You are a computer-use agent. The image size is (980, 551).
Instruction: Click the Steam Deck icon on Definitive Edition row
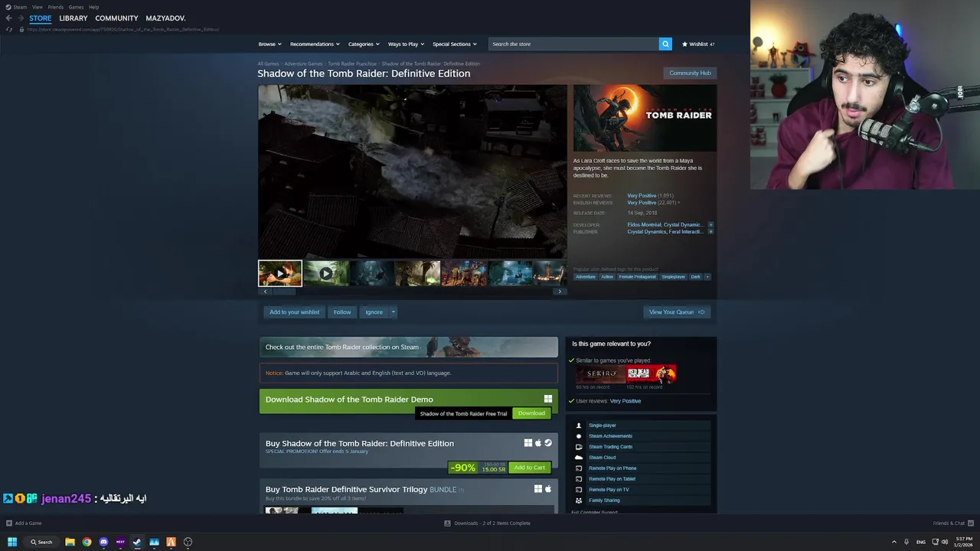click(x=548, y=443)
